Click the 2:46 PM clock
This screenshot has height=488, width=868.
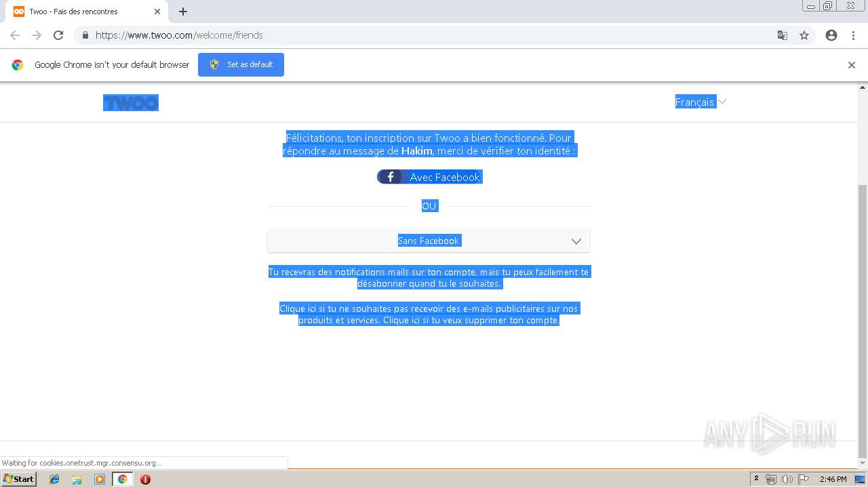[833, 479]
